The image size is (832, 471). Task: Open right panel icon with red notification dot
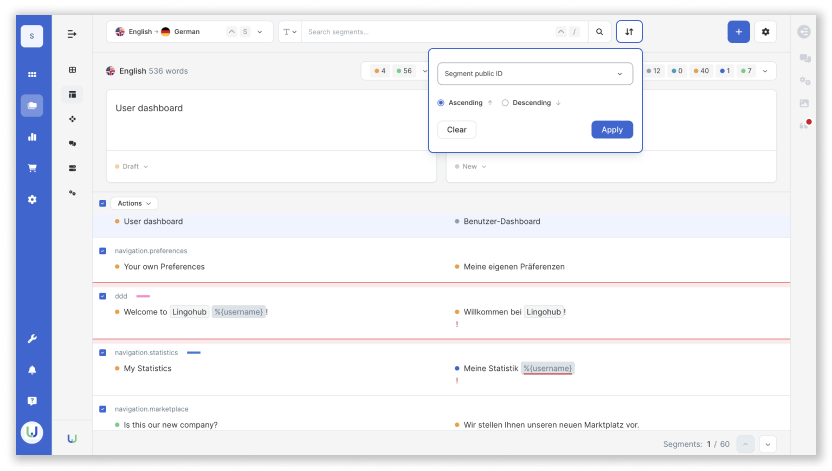click(805, 125)
